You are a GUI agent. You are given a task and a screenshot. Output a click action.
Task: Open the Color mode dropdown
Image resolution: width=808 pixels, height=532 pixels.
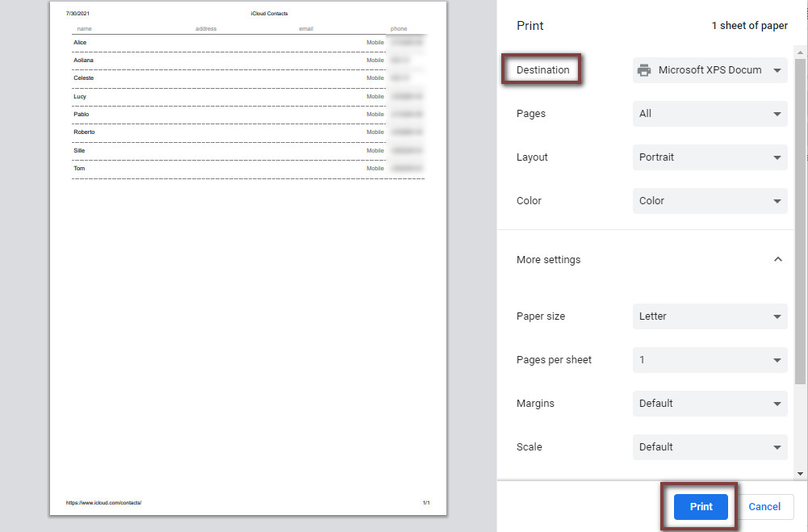(710, 201)
